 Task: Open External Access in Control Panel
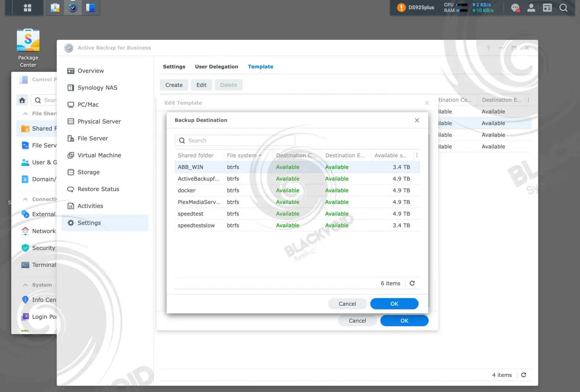coord(37,214)
